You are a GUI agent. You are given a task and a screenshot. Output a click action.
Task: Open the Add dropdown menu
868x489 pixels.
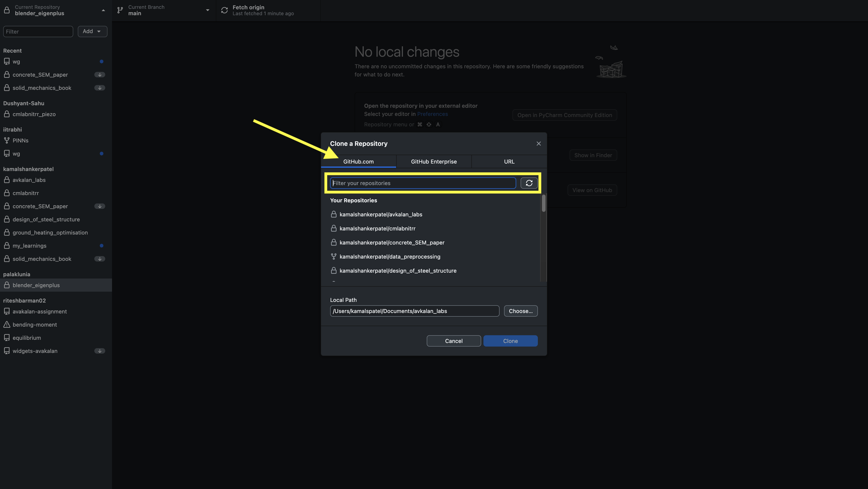point(92,31)
